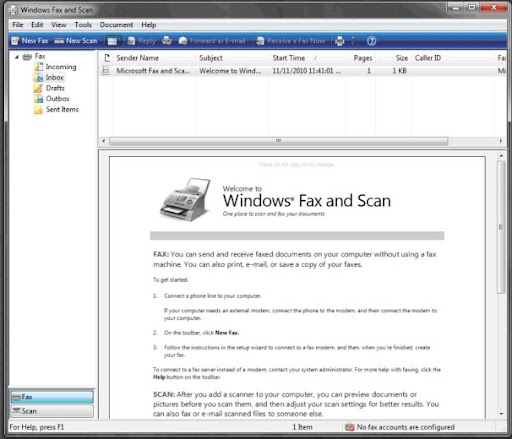Screen dimensions: 512x439
Task: Click the preview pane scroll down arrow
Action: click(501, 414)
